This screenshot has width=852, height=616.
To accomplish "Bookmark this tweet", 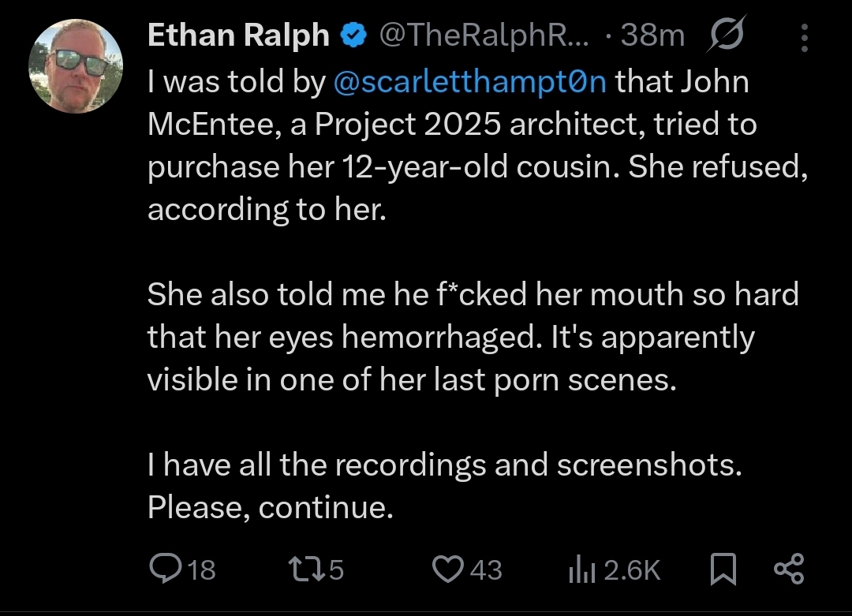I will 723,569.
